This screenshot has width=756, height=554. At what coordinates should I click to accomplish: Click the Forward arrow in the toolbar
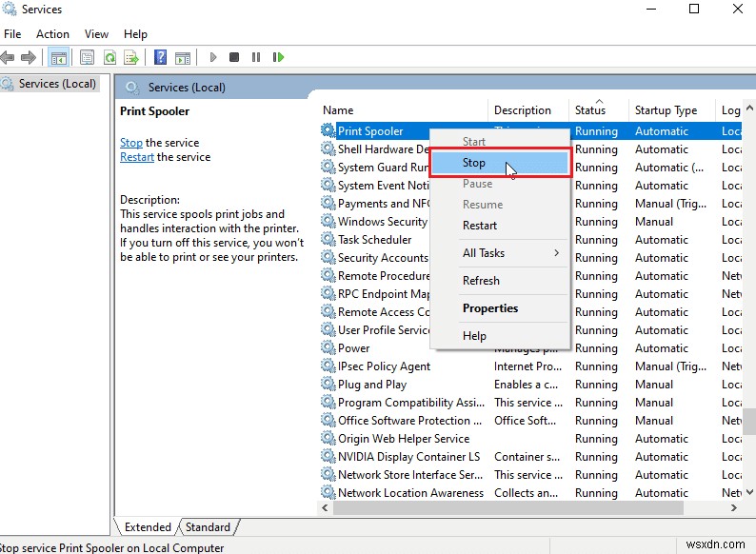(x=30, y=57)
